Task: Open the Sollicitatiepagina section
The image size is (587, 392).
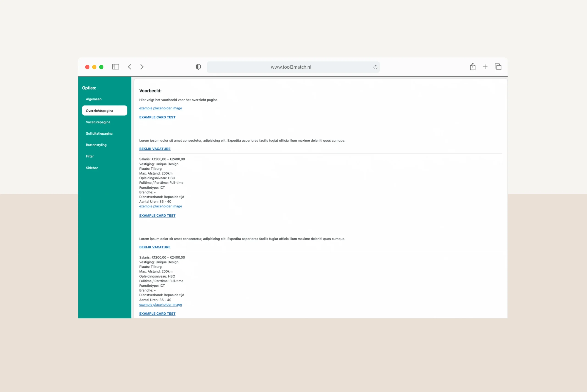Action: click(x=99, y=133)
